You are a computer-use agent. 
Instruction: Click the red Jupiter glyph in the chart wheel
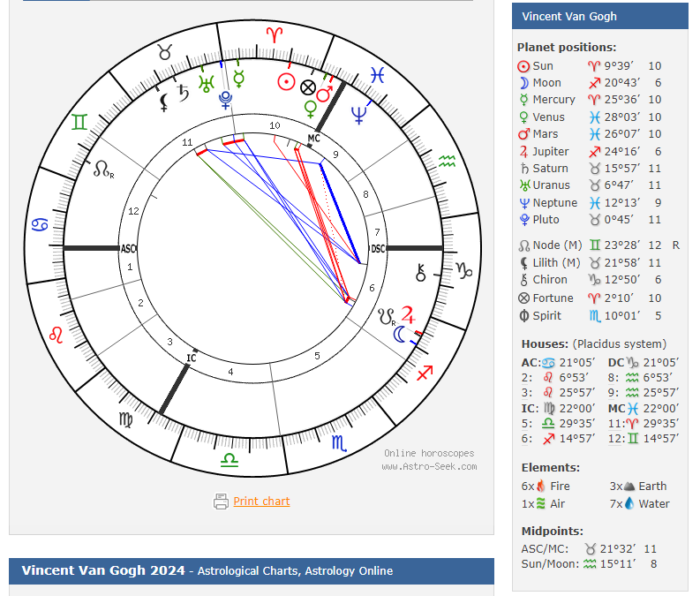tap(408, 314)
